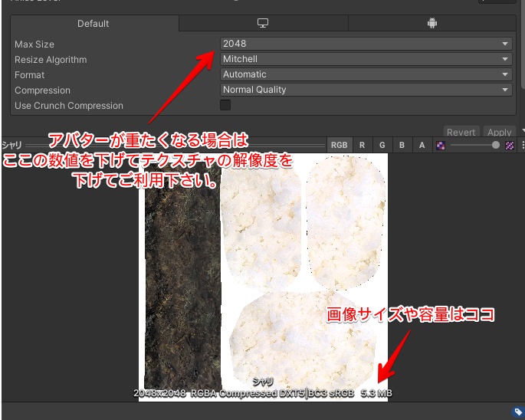Click the Apply button
525x420 pixels.
pos(499,132)
